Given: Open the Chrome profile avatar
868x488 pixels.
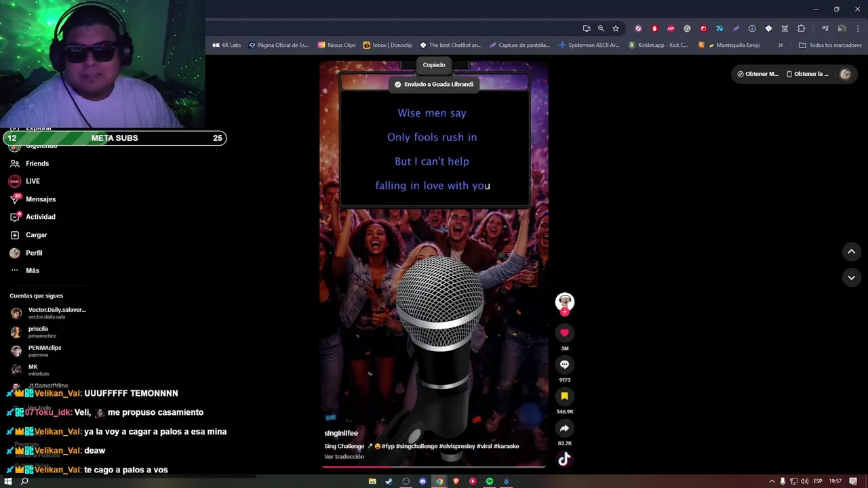Looking at the screenshot, I should click(x=842, y=28).
